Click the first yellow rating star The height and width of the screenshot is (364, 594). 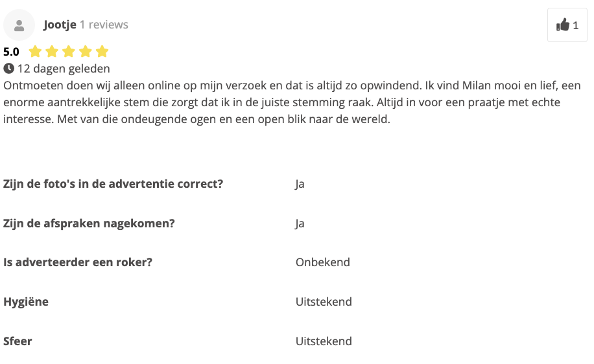(x=35, y=52)
